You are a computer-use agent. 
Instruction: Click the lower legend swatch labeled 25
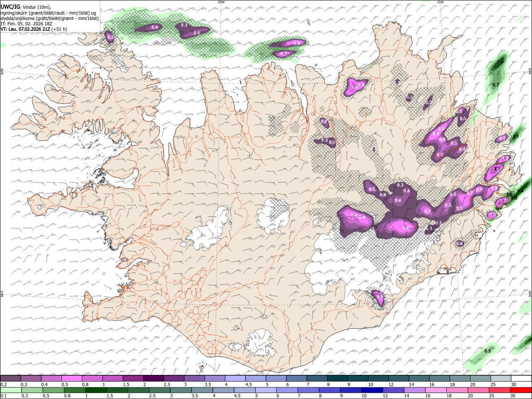click(x=500, y=390)
